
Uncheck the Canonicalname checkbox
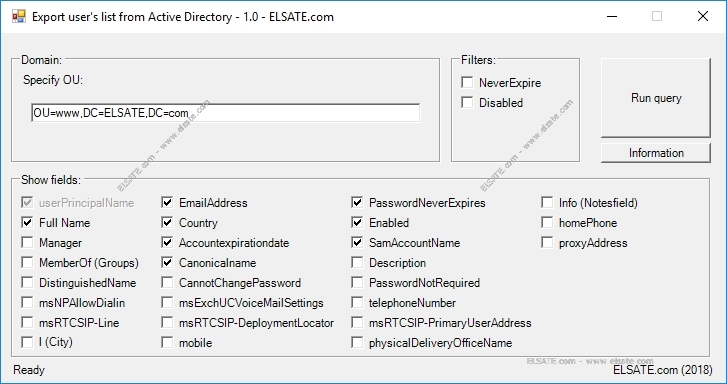click(167, 262)
